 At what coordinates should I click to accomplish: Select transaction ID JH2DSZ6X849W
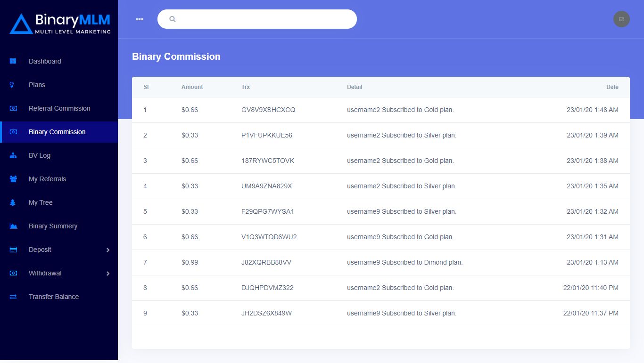click(267, 313)
